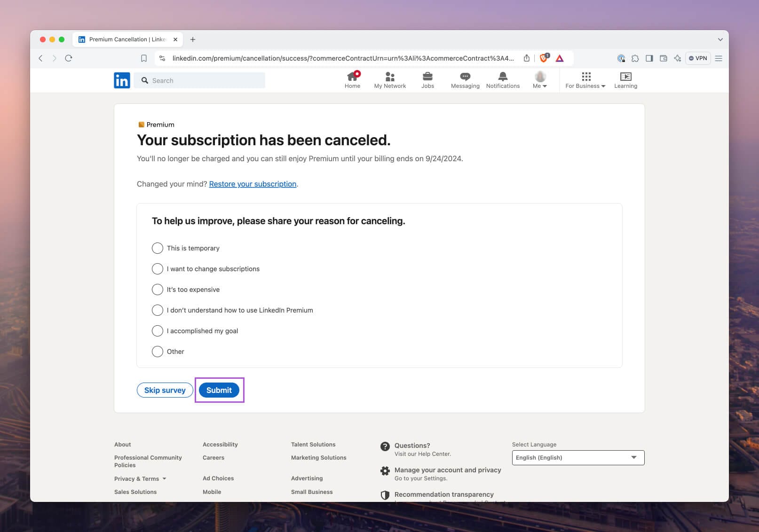Open Small Business footer link
Screen dimensions: 759x532
coord(312,492)
